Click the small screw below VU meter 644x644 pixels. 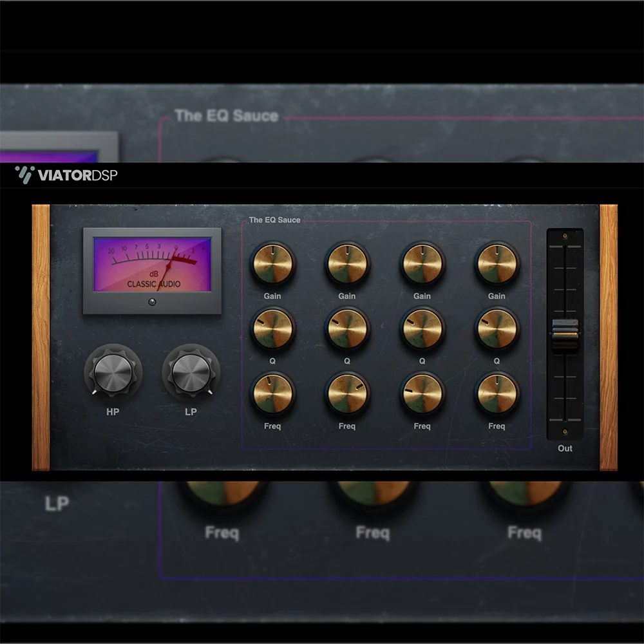point(152,301)
